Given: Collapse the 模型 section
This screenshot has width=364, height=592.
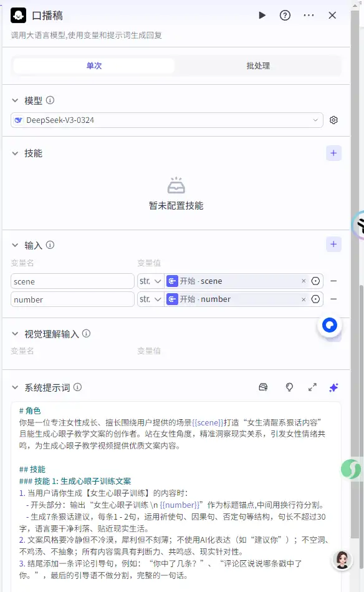Looking at the screenshot, I should point(15,100).
